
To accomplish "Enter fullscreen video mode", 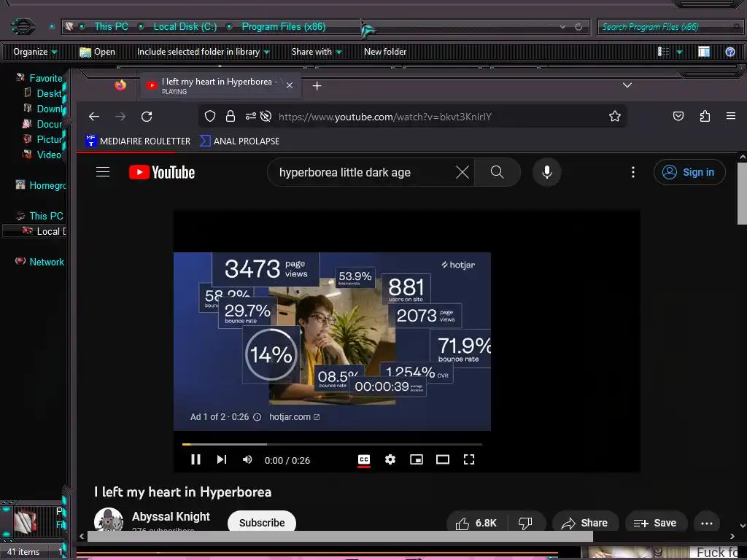I will tap(469, 459).
